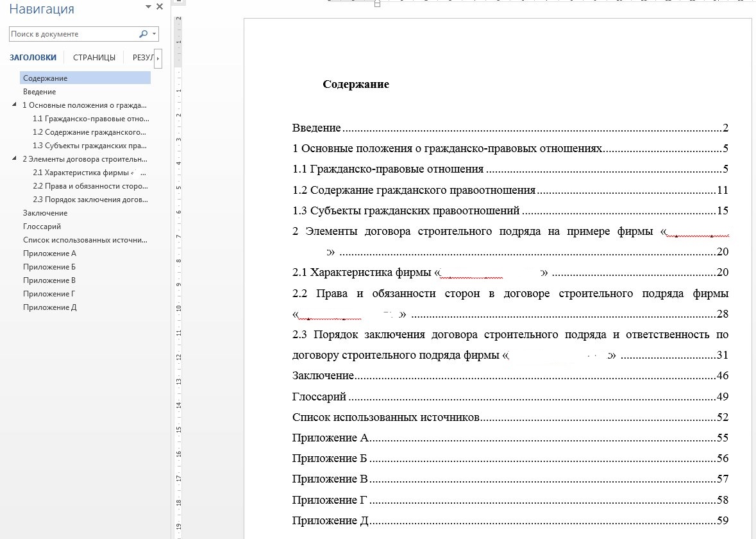Click Приложение Б line in document contents
Image resolution: width=756 pixels, height=539 pixels.
tap(510, 458)
